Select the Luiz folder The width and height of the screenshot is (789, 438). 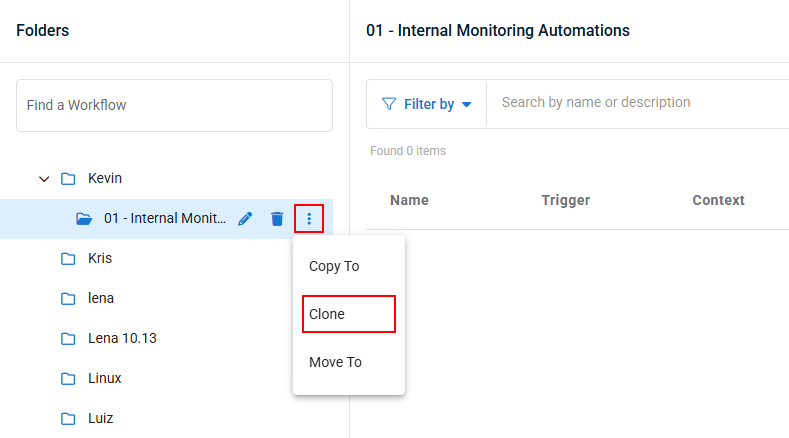pyautogui.click(x=101, y=418)
